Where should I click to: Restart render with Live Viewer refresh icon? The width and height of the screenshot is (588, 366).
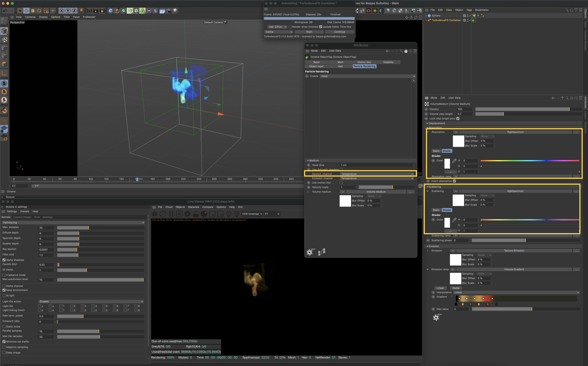coord(163,214)
